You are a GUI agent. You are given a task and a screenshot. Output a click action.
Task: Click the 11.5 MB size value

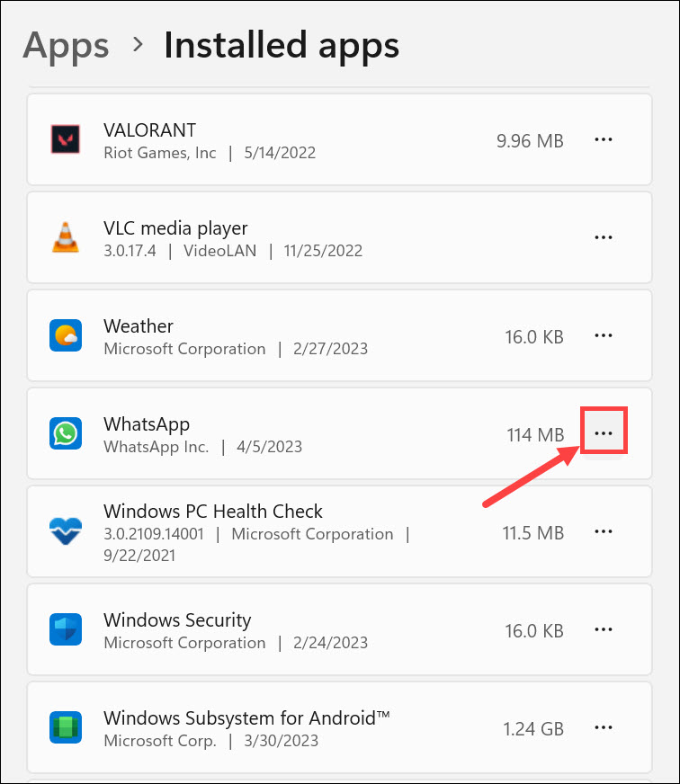click(x=532, y=533)
